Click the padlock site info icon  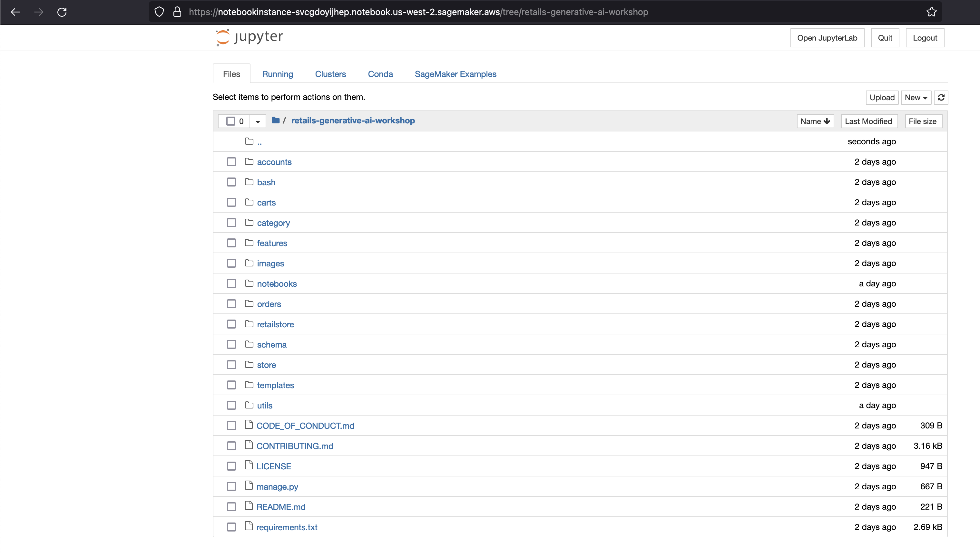(x=177, y=12)
